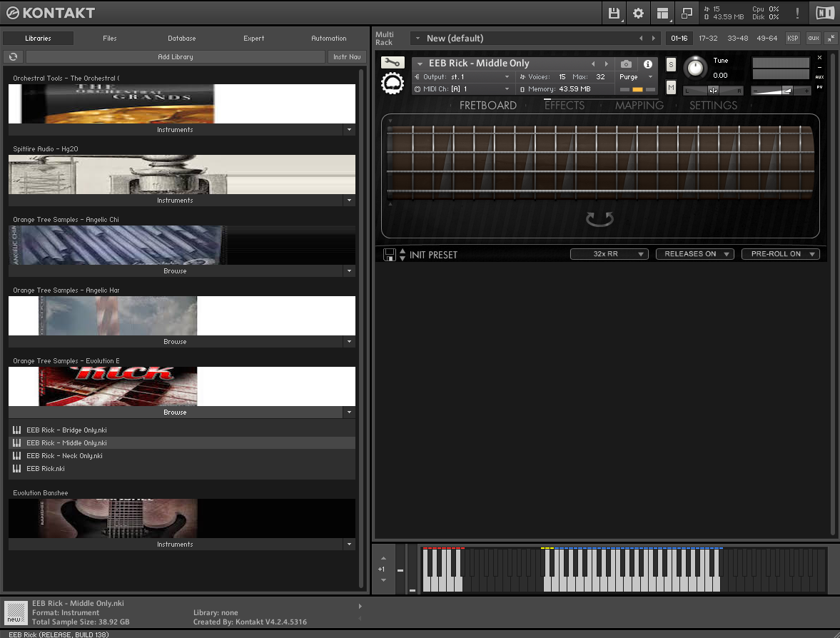
Task: Click the fretboard flip rotate icon
Action: coord(599,218)
